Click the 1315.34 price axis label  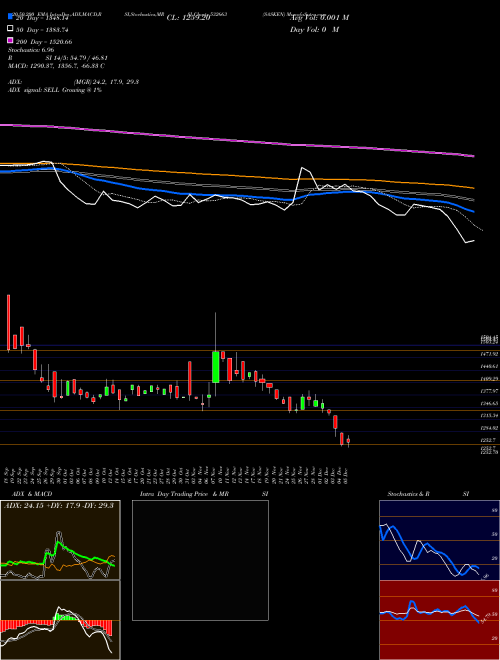[x=490, y=415]
